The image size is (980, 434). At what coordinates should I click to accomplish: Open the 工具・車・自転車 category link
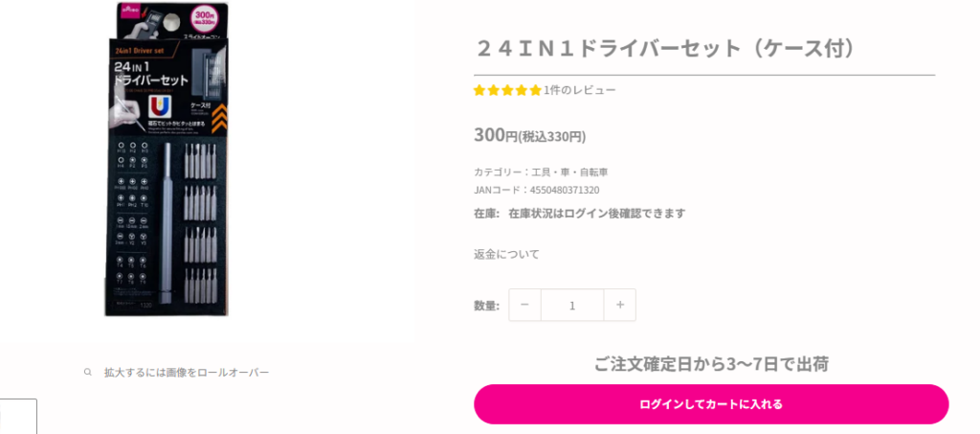[569, 171]
